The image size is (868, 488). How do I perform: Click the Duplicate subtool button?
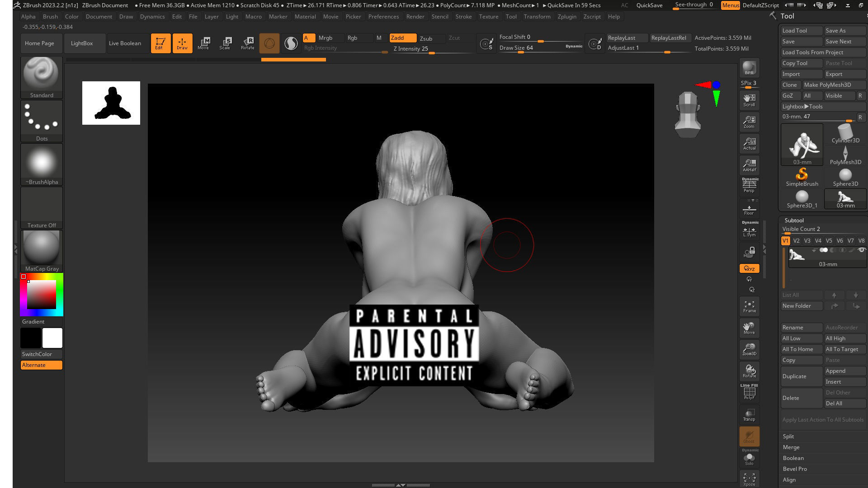click(x=802, y=376)
